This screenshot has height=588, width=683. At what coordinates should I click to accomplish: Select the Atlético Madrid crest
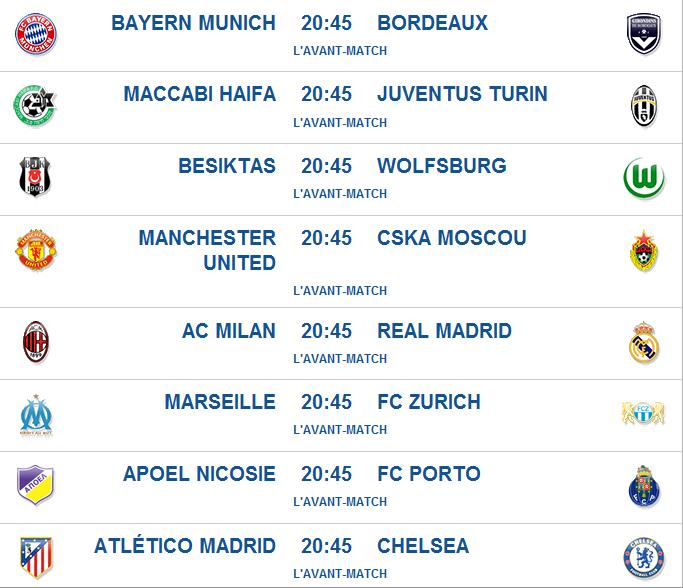point(36,557)
